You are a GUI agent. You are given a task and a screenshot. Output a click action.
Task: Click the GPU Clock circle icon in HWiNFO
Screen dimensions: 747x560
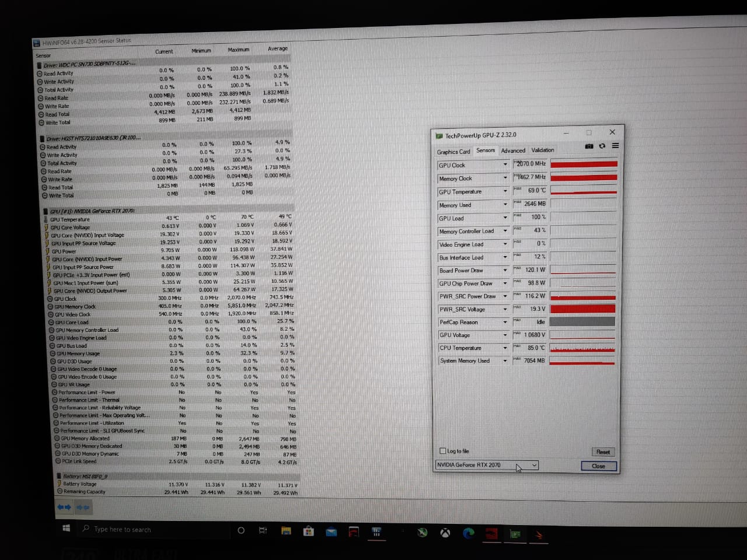50,299
